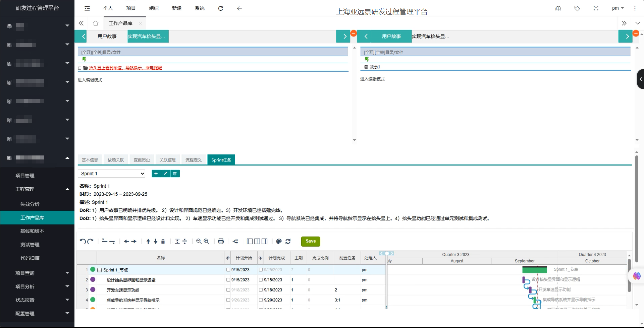The image size is (644, 328).
Task: Switch to the 变更历史 tab
Action: pos(142,160)
